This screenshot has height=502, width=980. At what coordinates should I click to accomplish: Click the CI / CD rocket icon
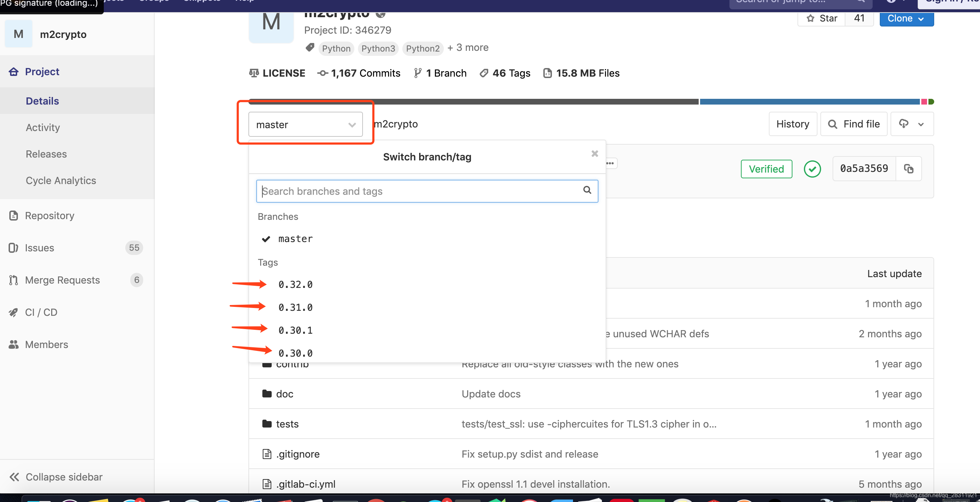tap(13, 313)
